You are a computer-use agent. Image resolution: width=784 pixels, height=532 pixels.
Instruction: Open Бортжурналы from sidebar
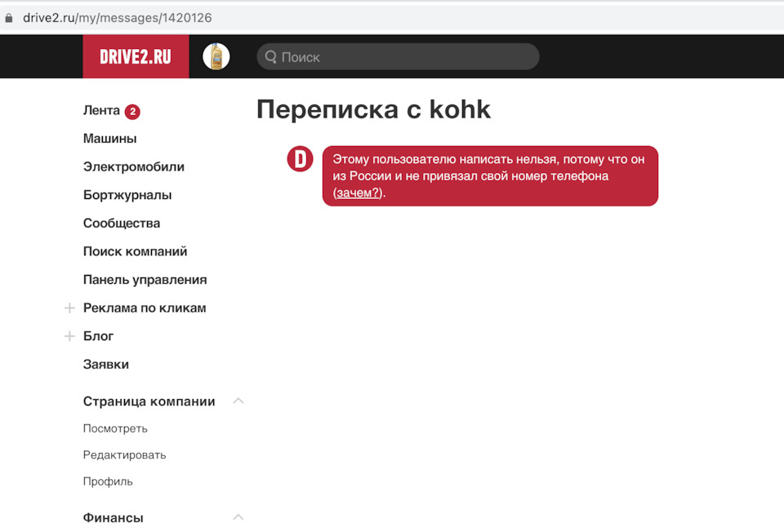coord(127,195)
